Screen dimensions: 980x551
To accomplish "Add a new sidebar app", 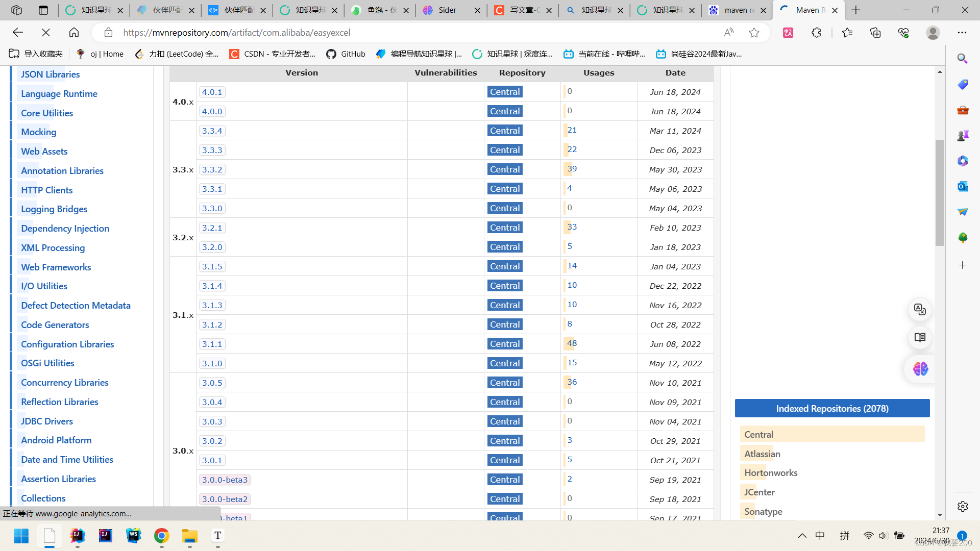I will click(x=962, y=265).
